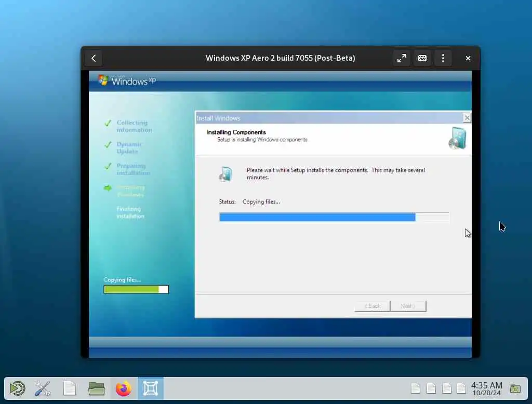Screen dimensions: 532x404
Task: Launch Firefox from the taskbar
Action: pos(124,388)
